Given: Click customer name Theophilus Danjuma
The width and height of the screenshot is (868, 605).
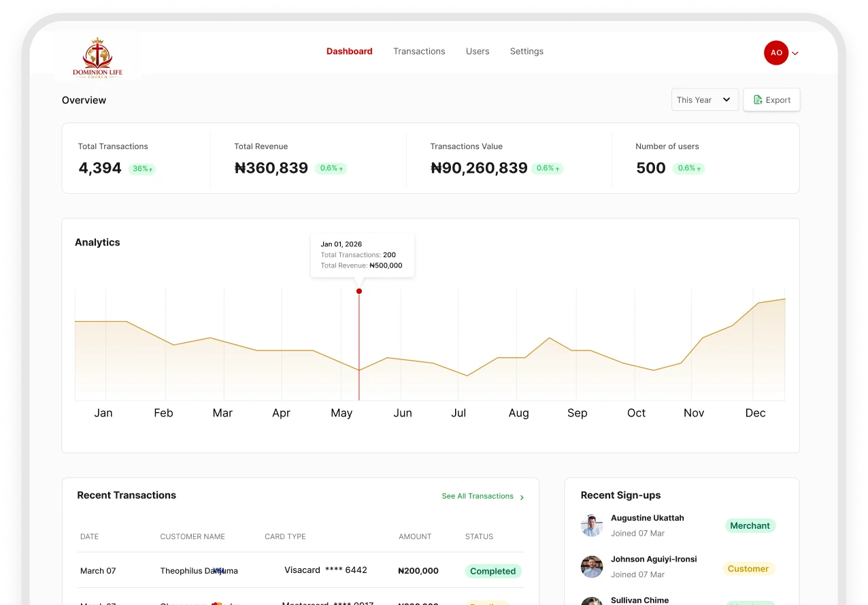Looking at the screenshot, I should 199,571.
